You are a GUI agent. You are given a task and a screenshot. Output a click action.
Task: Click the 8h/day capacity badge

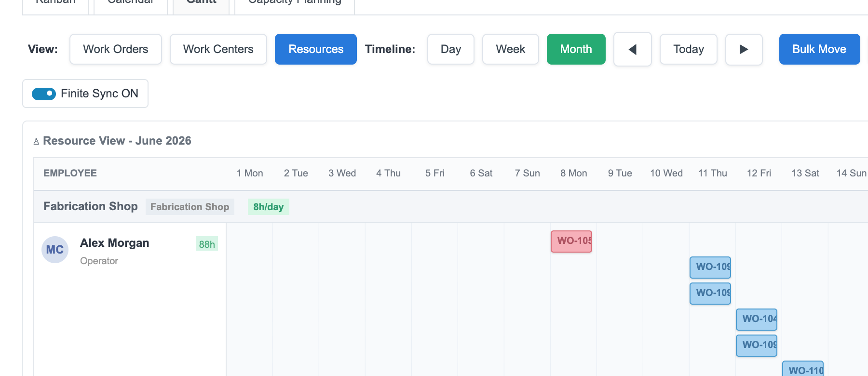click(x=269, y=207)
